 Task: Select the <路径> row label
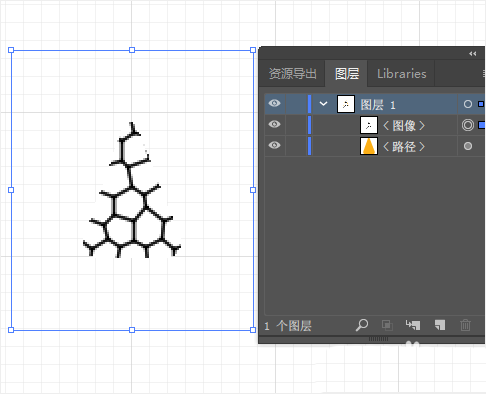point(404,147)
